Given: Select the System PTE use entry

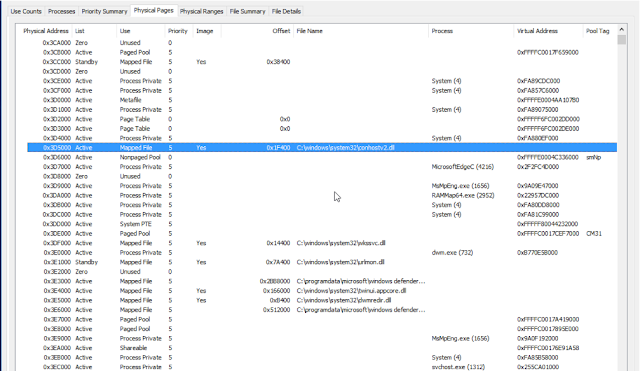Looking at the screenshot, I should point(136,224).
